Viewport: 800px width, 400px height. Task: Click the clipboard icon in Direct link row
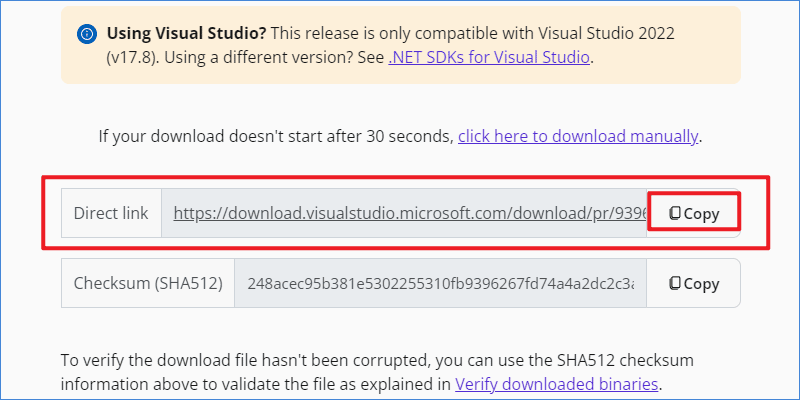pyautogui.click(x=675, y=213)
